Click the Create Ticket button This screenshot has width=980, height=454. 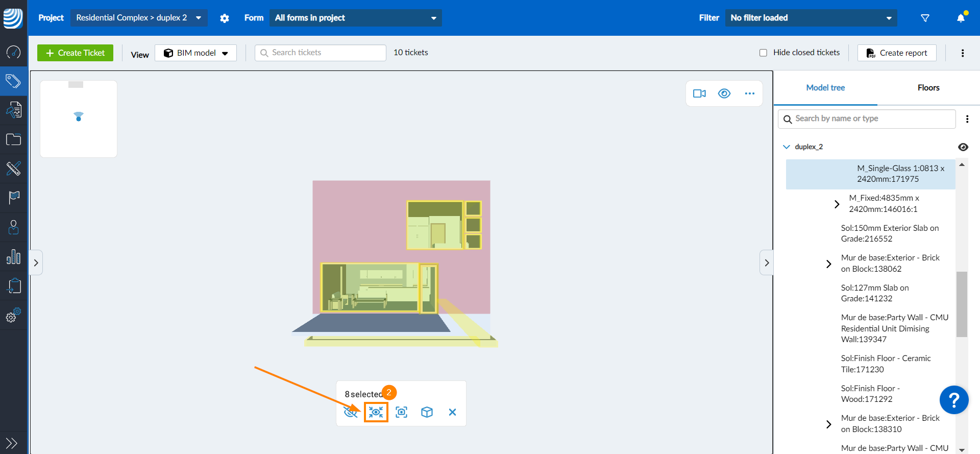76,53
